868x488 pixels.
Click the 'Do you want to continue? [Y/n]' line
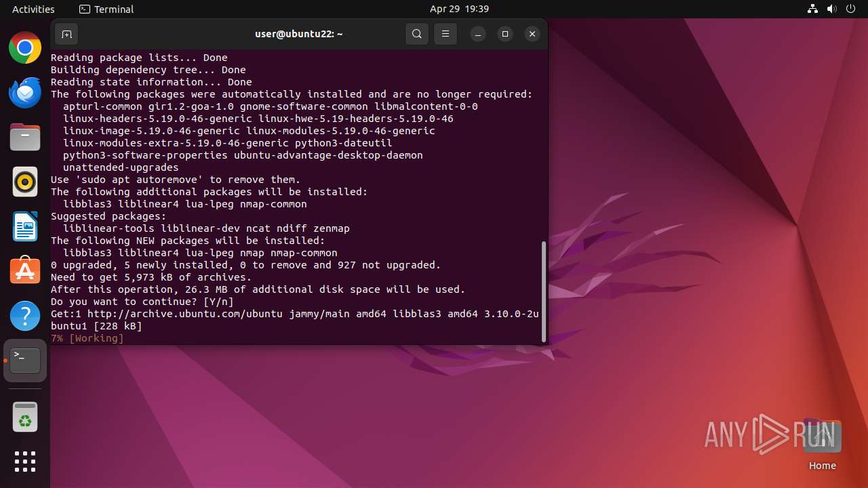[x=142, y=302]
